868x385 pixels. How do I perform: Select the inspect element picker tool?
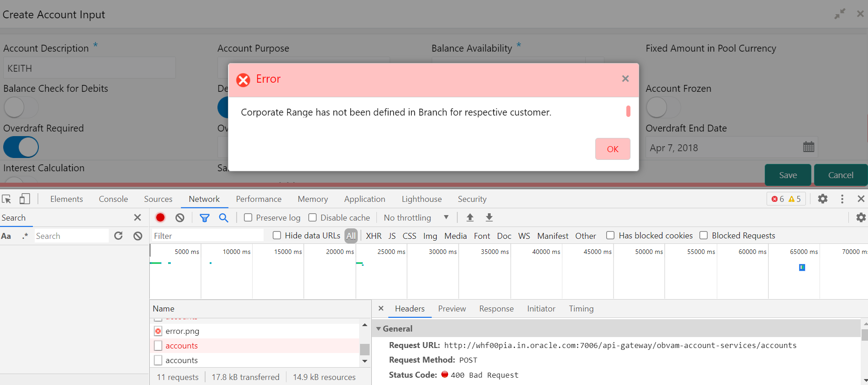tap(6, 199)
